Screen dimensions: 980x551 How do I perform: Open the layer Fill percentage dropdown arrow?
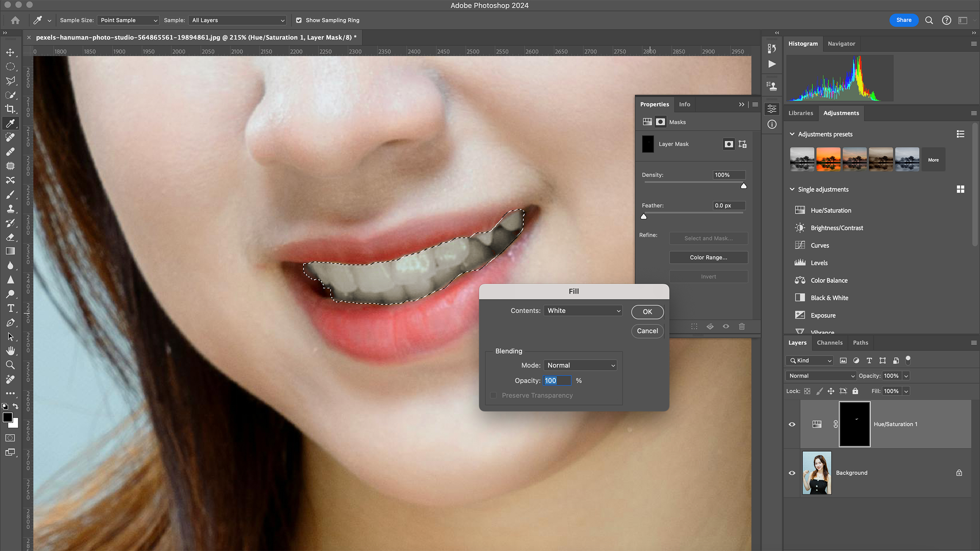coord(906,391)
